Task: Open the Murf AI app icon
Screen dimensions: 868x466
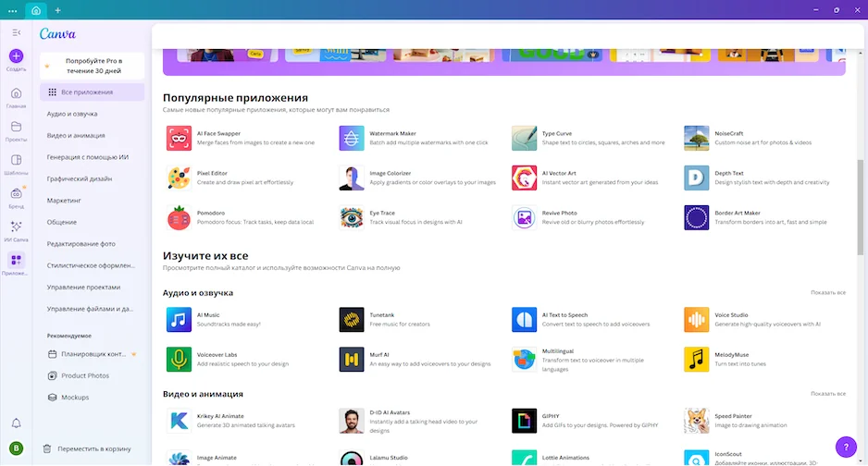Action: point(352,360)
